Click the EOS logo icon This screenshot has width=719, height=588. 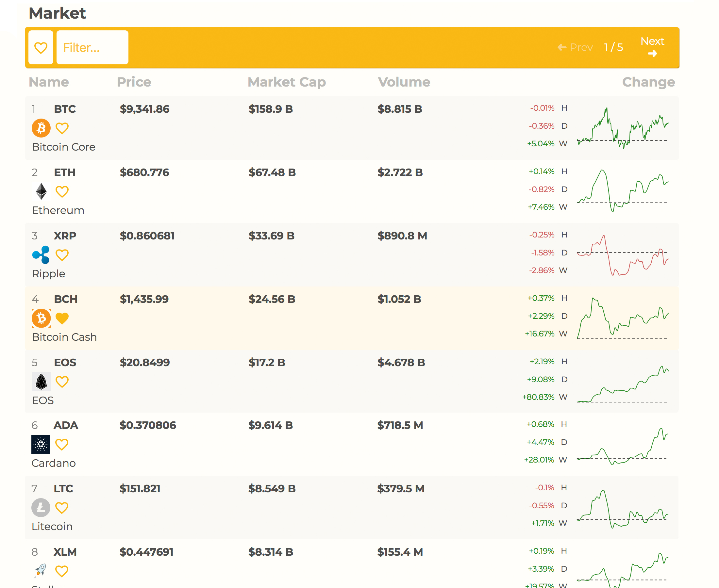click(41, 382)
